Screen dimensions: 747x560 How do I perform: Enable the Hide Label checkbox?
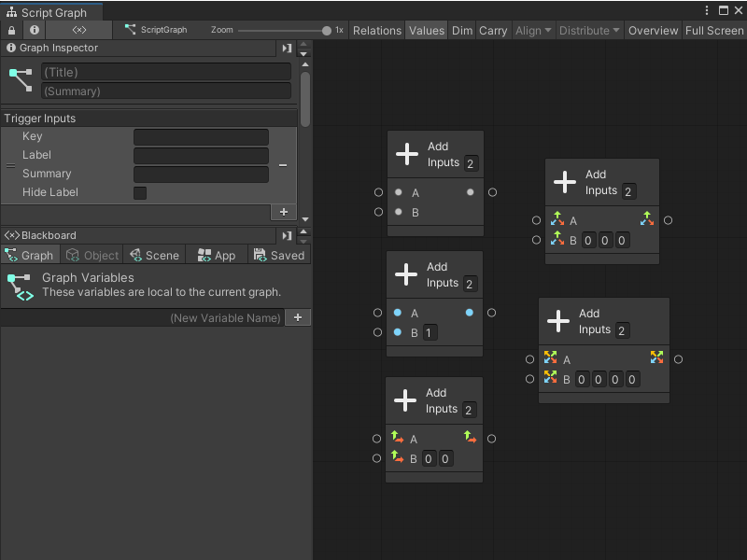click(x=140, y=193)
